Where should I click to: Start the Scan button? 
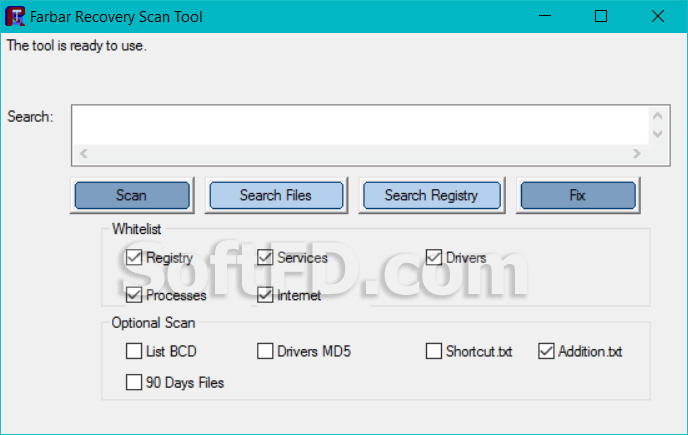[132, 195]
